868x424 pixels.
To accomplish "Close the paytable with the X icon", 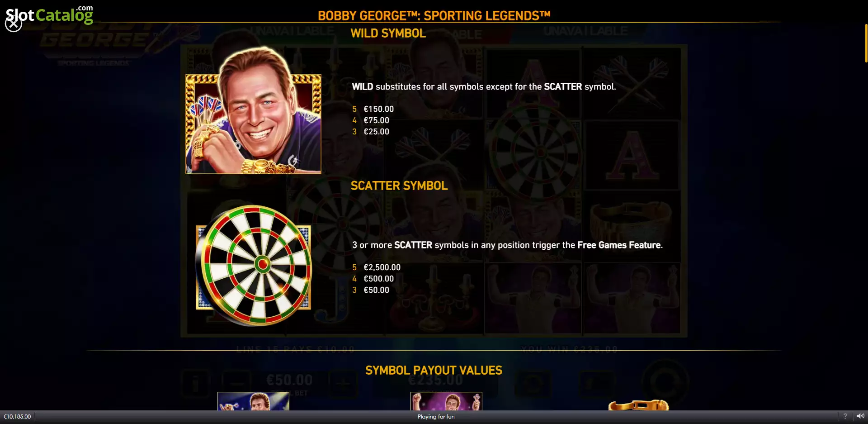I will (13, 24).
